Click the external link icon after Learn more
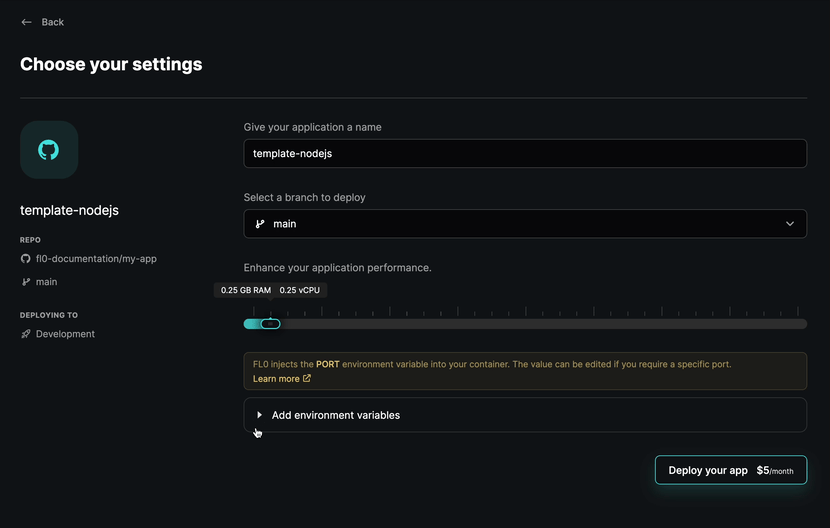 [306, 378]
